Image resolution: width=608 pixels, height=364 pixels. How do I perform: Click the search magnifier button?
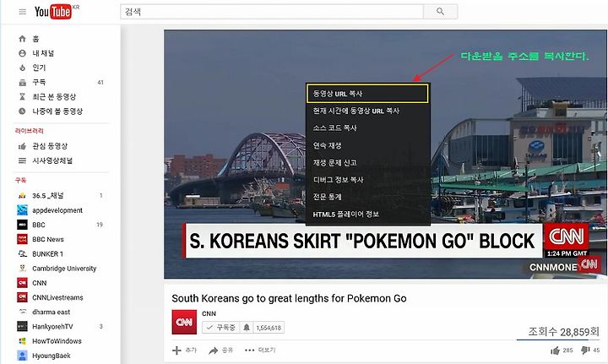point(441,12)
